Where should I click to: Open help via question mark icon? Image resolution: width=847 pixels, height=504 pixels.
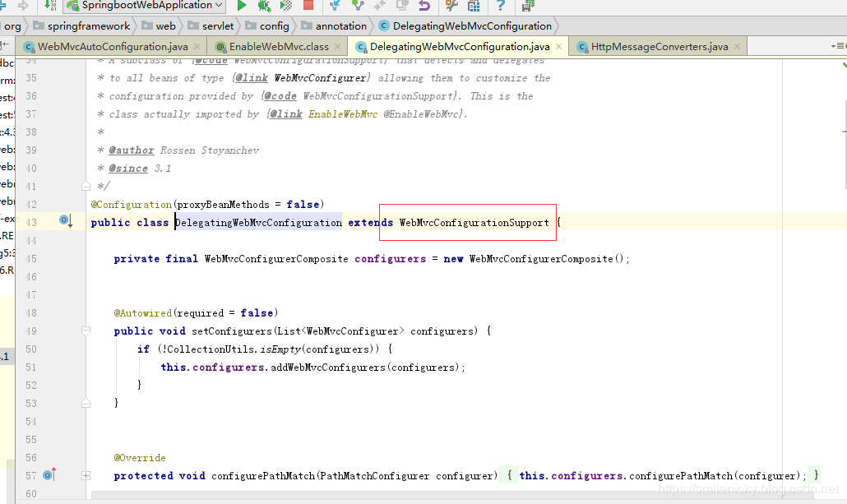[x=500, y=6]
